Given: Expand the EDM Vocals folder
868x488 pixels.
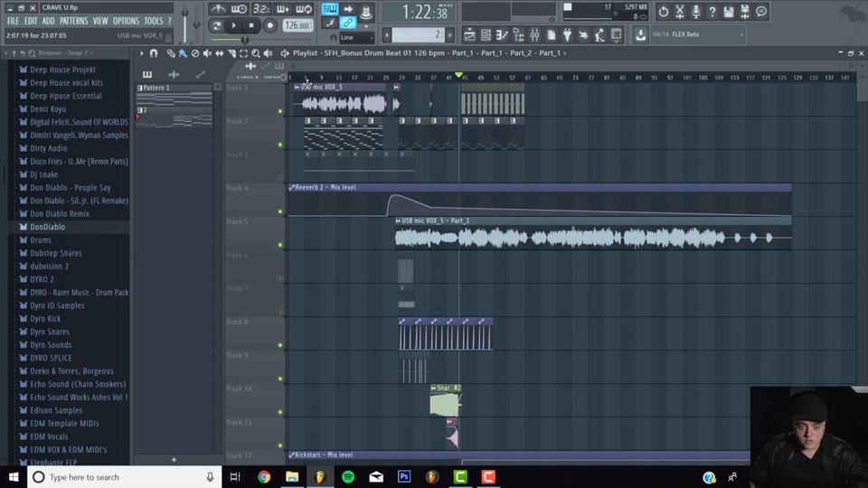Looking at the screenshot, I should click(x=49, y=436).
